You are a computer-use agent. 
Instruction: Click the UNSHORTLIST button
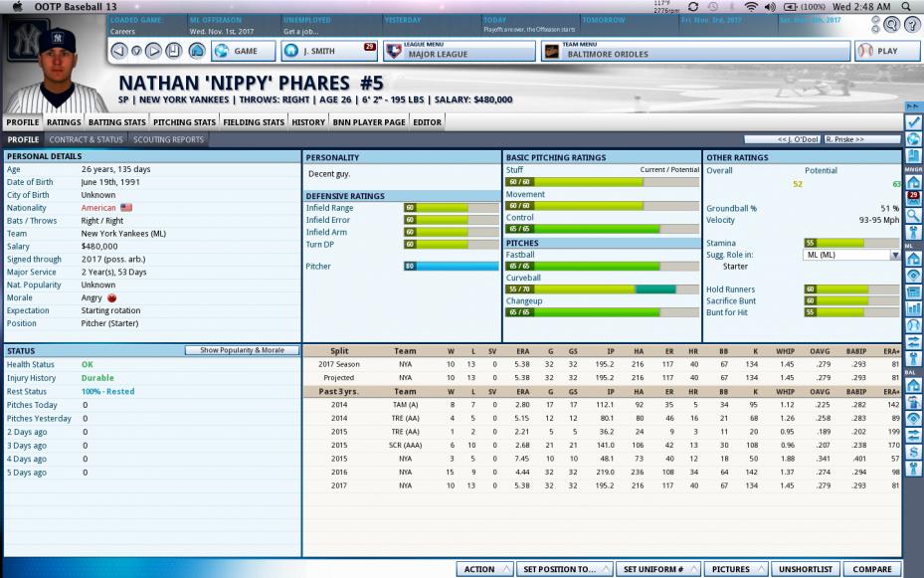805,569
